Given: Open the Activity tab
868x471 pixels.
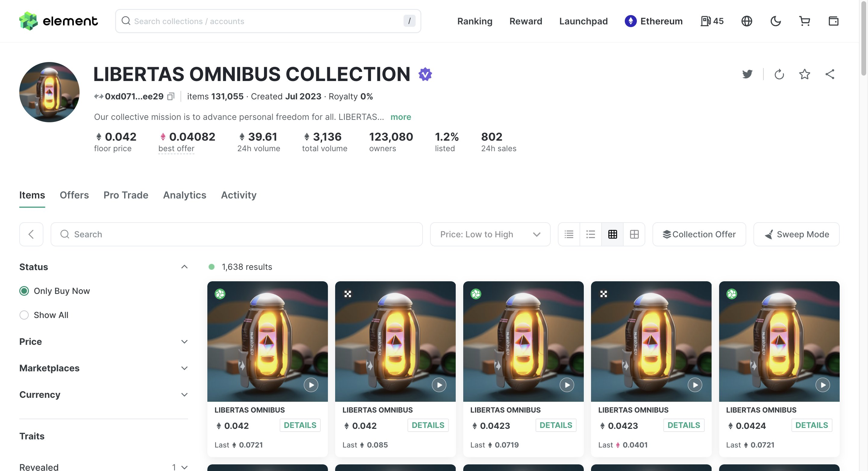Looking at the screenshot, I should click(x=239, y=195).
